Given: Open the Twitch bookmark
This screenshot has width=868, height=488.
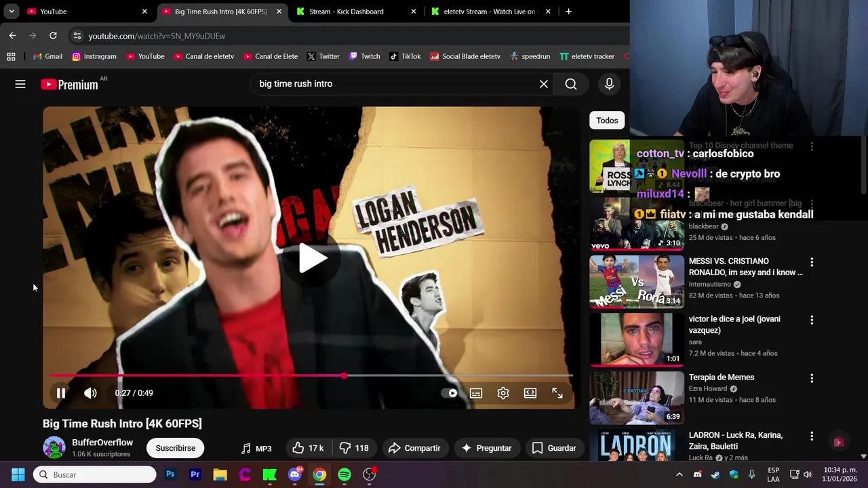Looking at the screenshot, I should (x=364, y=56).
